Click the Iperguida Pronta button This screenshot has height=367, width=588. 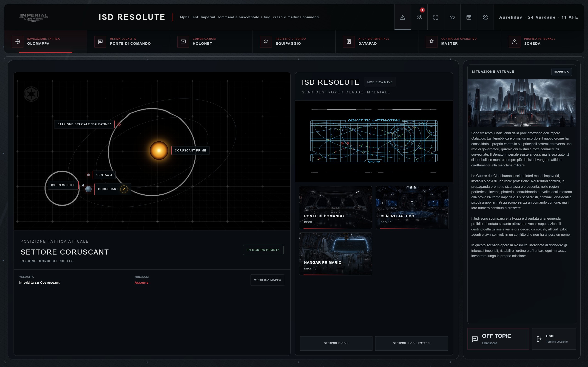pos(263,250)
